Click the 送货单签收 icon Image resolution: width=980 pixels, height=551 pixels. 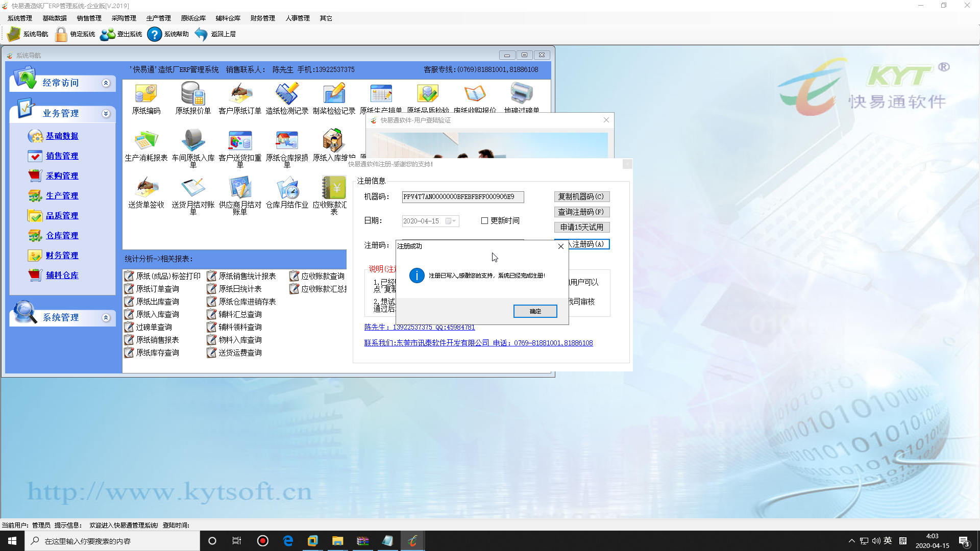[146, 188]
